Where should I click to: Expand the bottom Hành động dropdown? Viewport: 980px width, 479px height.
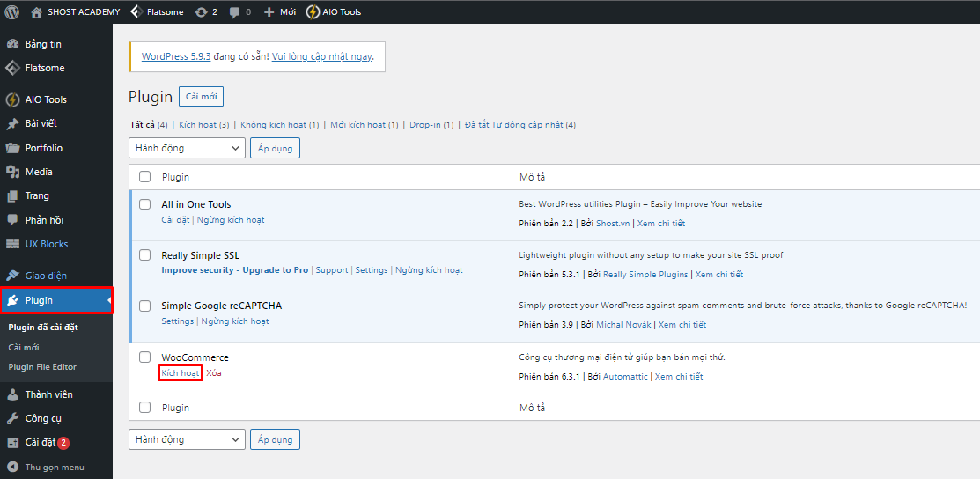[x=187, y=439]
